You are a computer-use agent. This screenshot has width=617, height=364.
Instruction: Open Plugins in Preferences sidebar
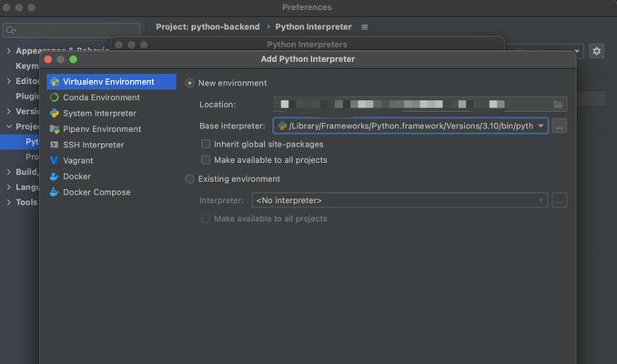27,96
